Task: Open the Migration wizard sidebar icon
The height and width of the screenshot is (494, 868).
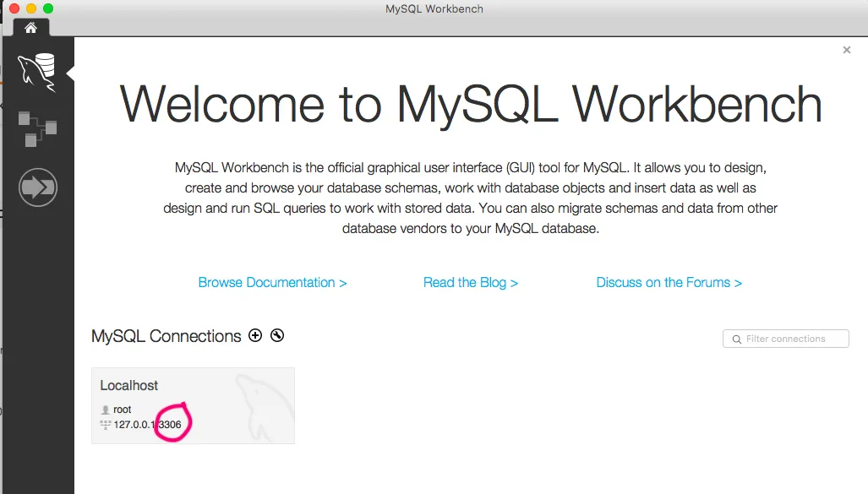Action: [x=37, y=184]
